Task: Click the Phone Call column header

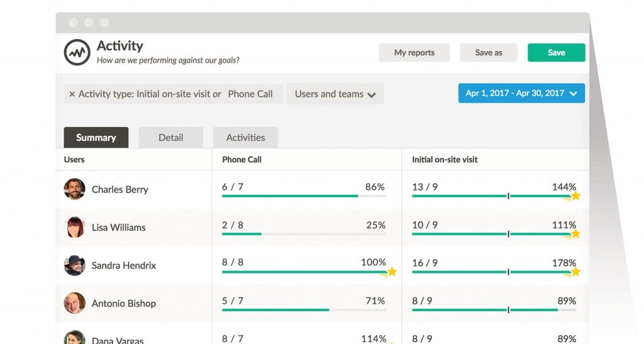Action: point(241,160)
